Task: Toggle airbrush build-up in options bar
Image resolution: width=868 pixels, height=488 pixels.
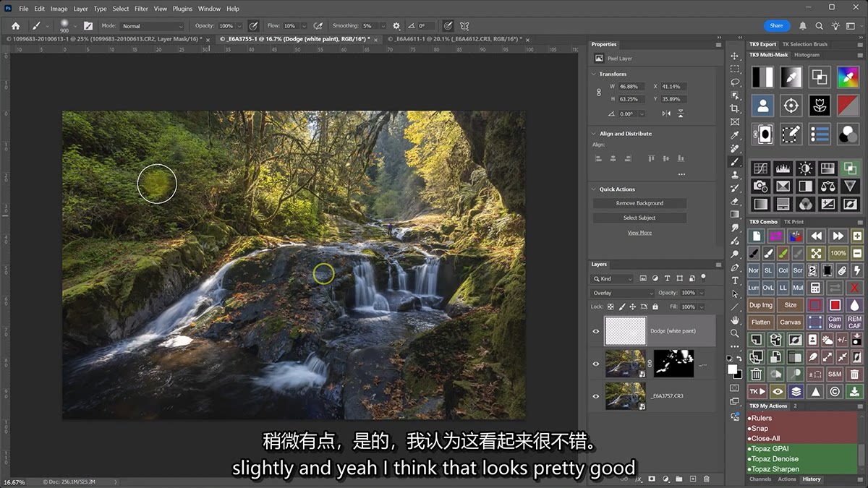Action: pyautogui.click(x=318, y=26)
